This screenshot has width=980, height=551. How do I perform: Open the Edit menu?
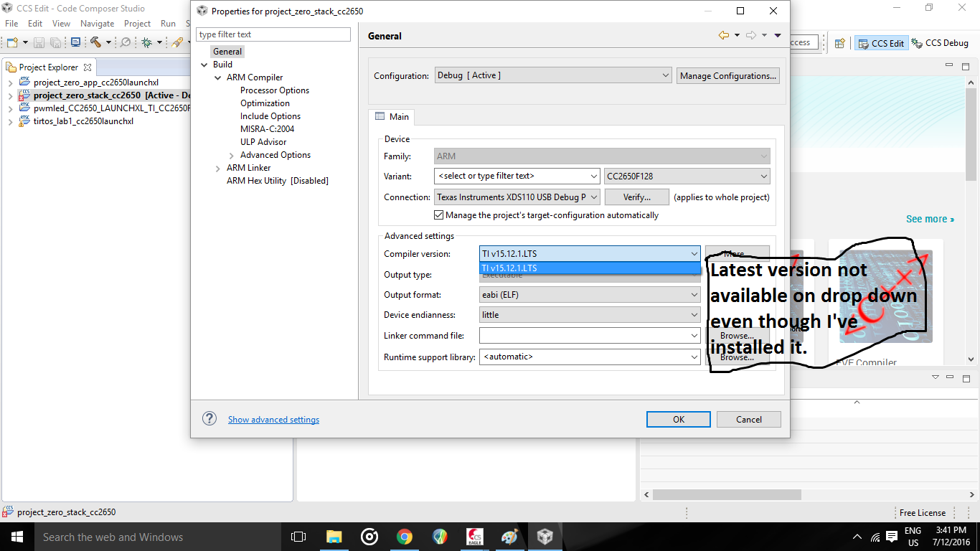(x=35, y=24)
